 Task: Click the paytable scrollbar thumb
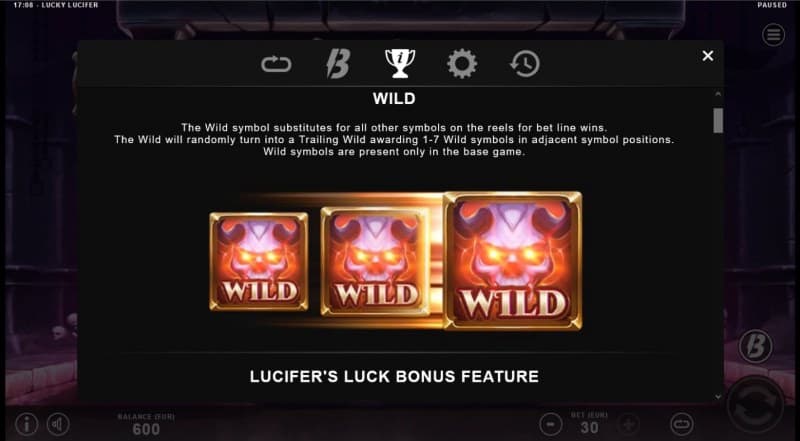(x=718, y=120)
